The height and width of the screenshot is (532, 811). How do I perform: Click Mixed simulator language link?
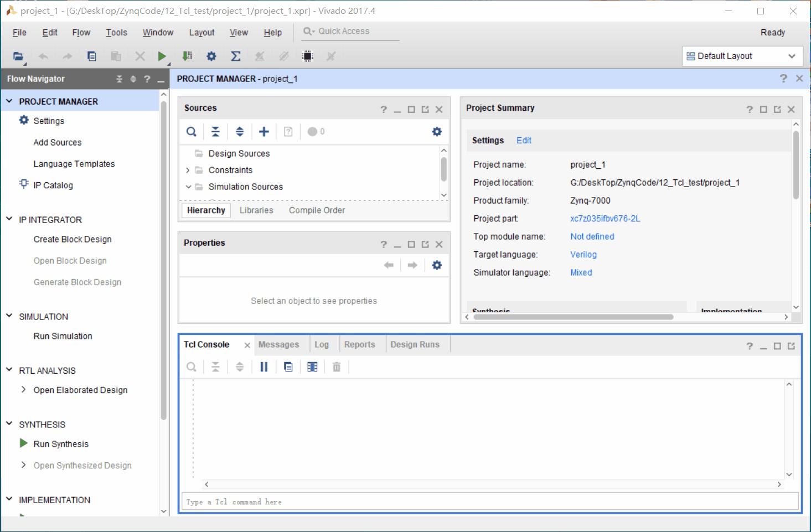(x=581, y=272)
